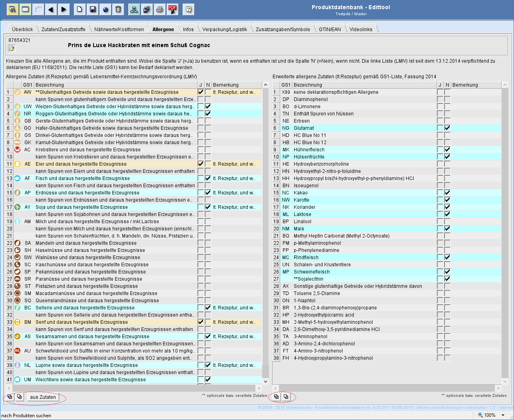514x420 pixels.
Task: Check the J checkbox for Krebstiere row
Action: (x=201, y=150)
